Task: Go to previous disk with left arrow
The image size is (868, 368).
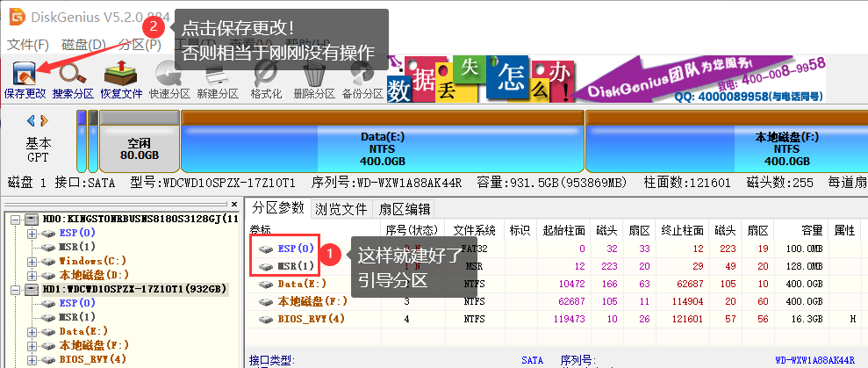Action: point(31,120)
